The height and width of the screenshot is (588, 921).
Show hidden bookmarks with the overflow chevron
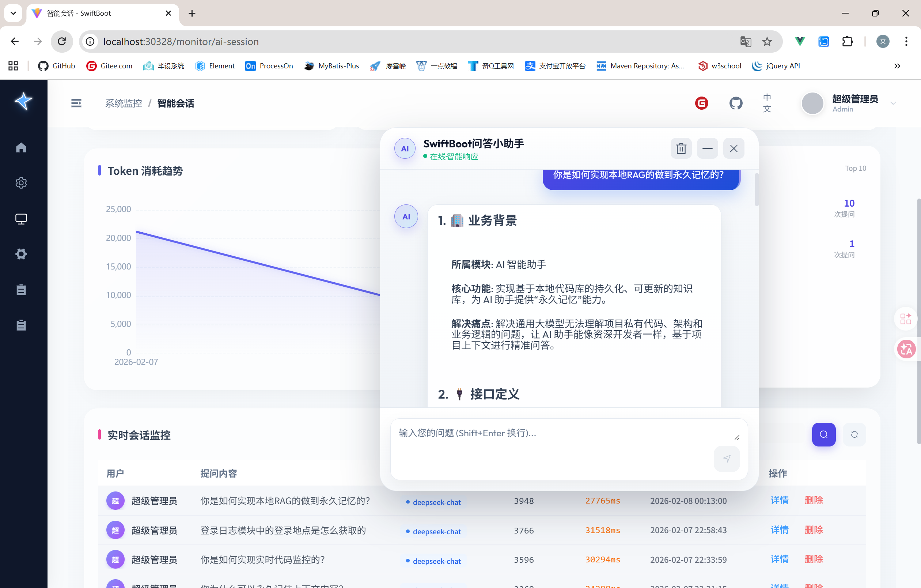897,66
